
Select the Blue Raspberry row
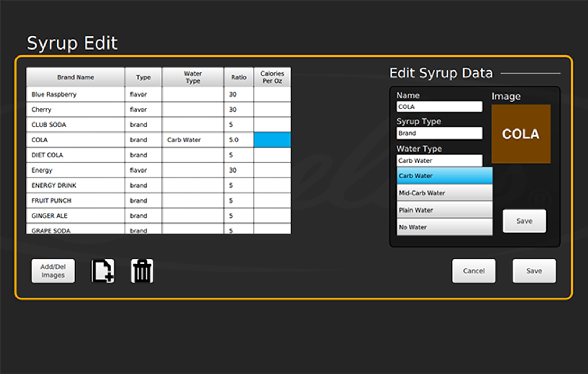pyautogui.click(x=158, y=94)
